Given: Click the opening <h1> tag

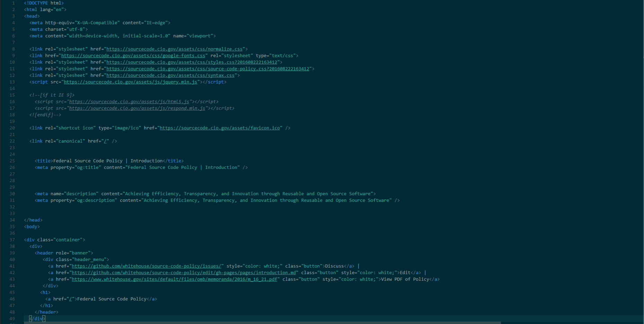Looking at the screenshot, I should [x=45, y=292].
